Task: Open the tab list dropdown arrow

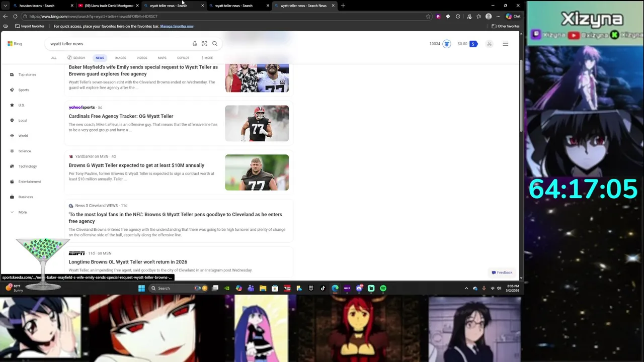Action: pyautogui.click(x=5, y=6)
